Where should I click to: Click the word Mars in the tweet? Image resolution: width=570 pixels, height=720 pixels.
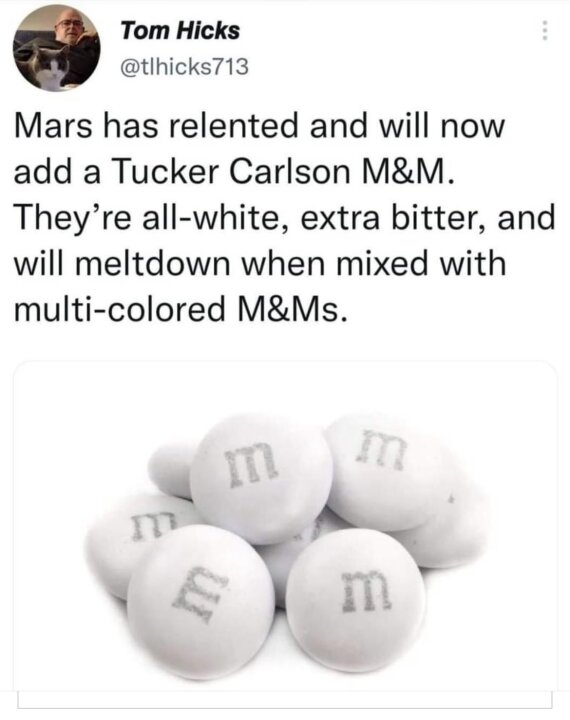53,126
